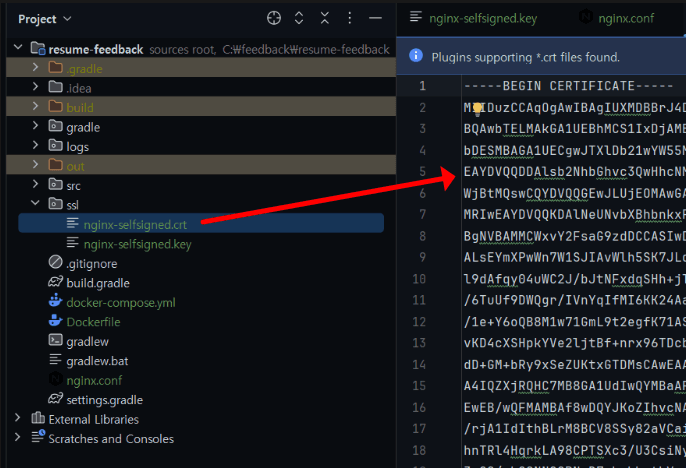The width and height of the screenshot is (686, 468).
Task: Collapse the ssl folder
Action: coord(36,205)
